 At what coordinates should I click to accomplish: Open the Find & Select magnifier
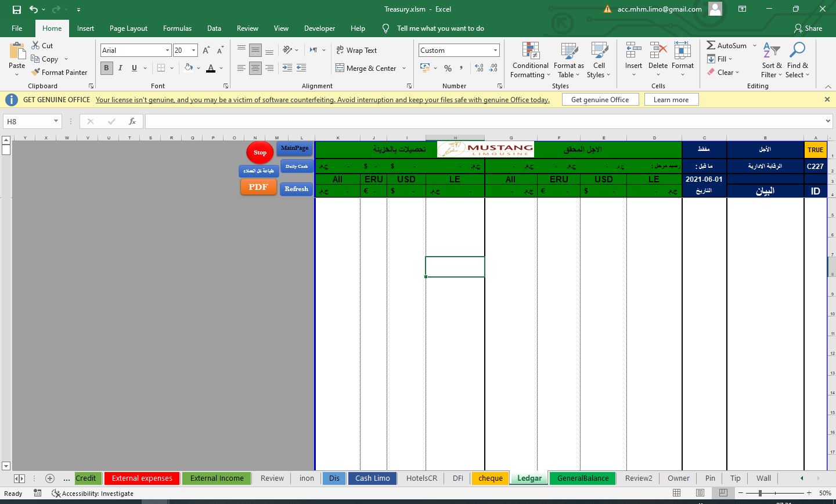(798, 51)
